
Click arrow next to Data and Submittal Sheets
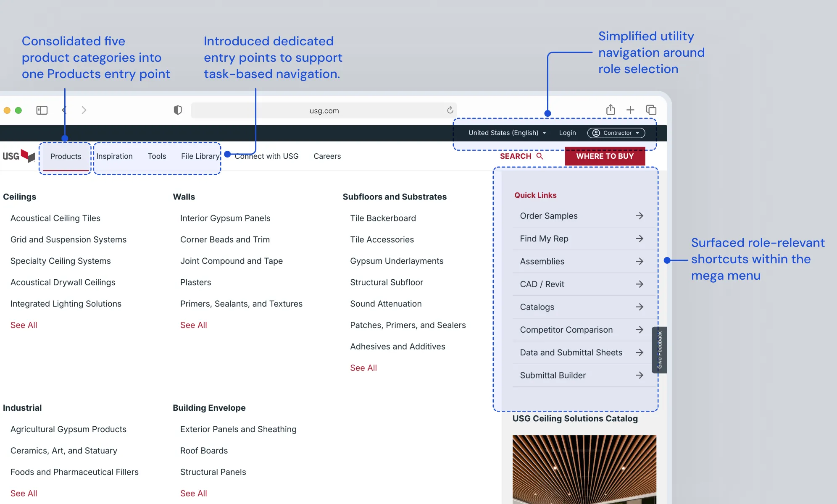pos(640,352)
